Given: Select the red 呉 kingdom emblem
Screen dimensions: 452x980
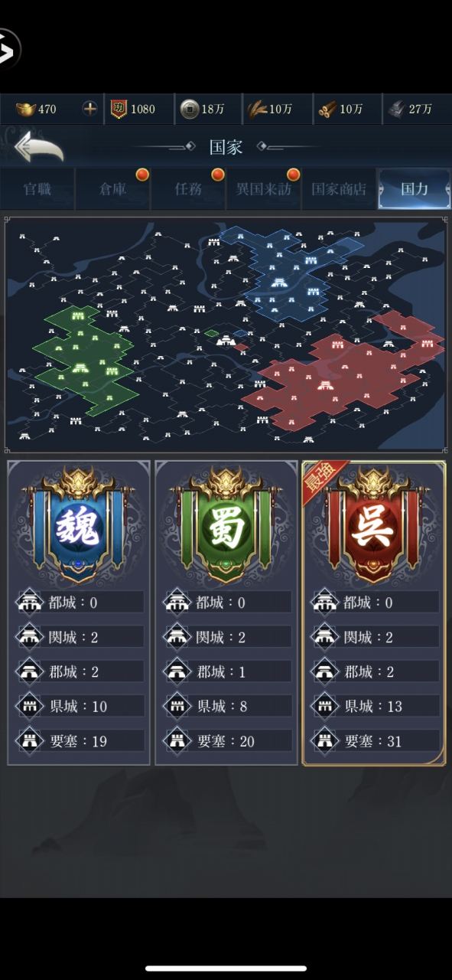Looking at the screenshot, I should point(374,525).
